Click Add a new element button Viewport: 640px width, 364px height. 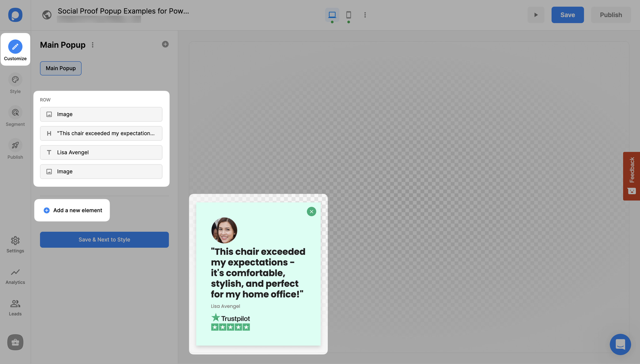pyautogui.click(x=72, y=210)
